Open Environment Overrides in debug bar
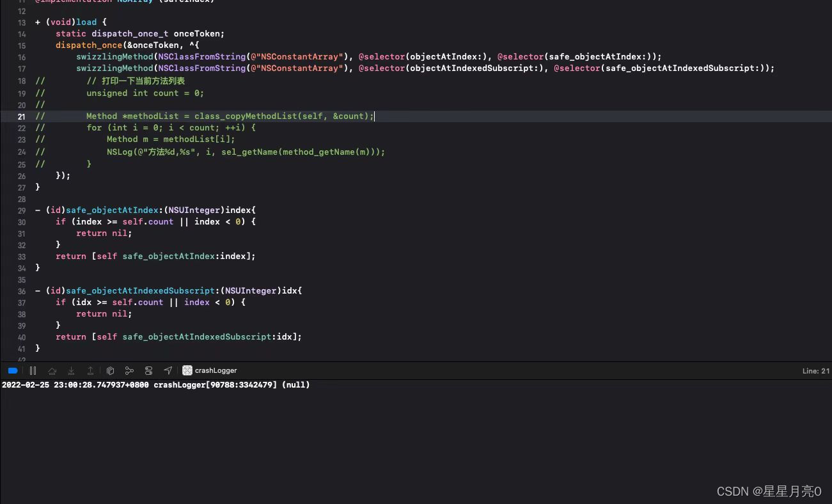Image resolution: width=832 pixels, height=504 pixels. click(x=148, y=370)
